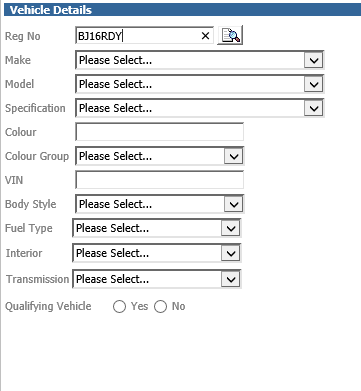Click the VIN label text
This screenshot has width=361, height=391.
(x=14, y=180)
